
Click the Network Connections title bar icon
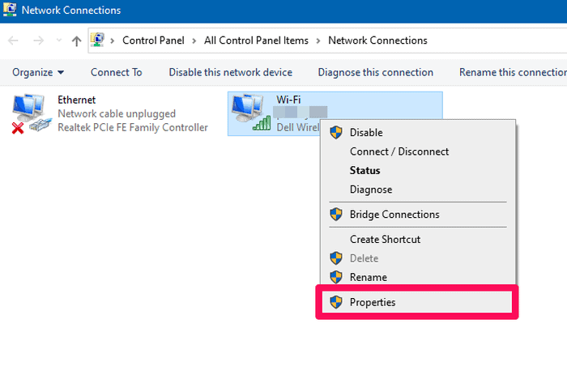pyautogui.click(x=10, y=11)
